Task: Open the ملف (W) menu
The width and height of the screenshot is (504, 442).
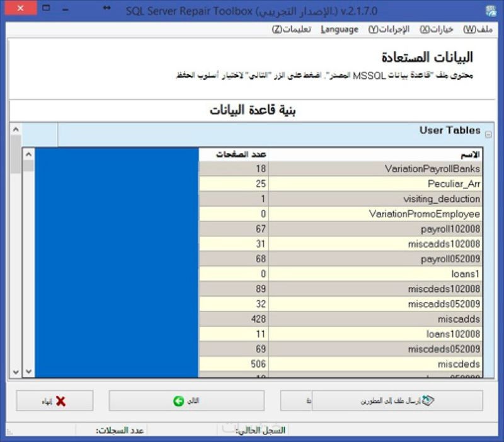Action: click(x=478, y=29)
